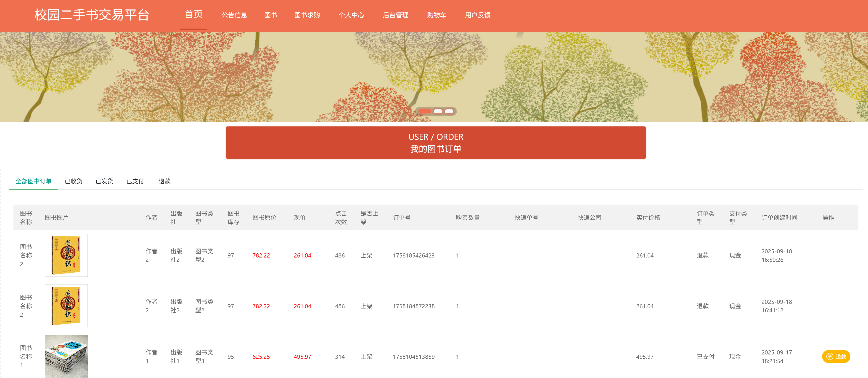Navigate to 个人中心
The height and width of the screenshot is (378, 868).
click(351, 15)
